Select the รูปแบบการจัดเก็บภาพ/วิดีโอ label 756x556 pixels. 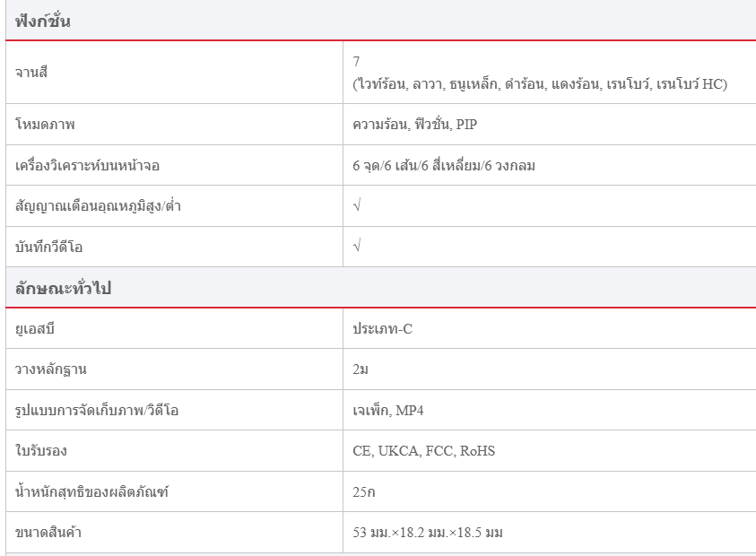tap(91, 410)
